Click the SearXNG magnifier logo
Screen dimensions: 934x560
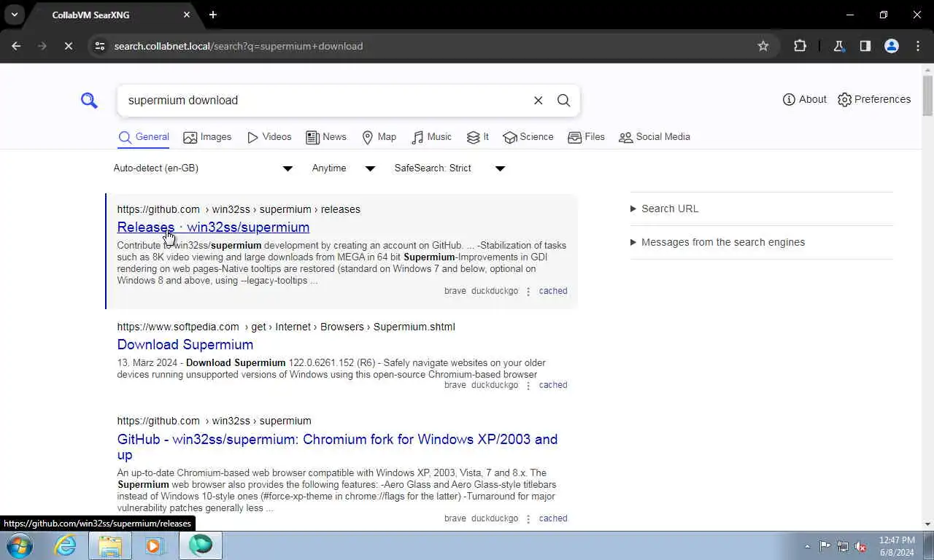(89, 100)
